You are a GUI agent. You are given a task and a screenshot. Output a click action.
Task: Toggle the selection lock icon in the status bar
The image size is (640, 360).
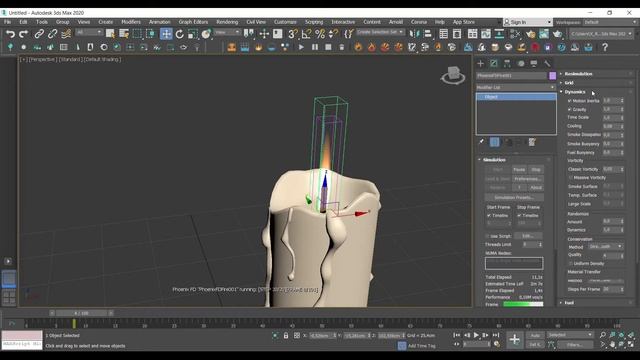tap(286, 336)
